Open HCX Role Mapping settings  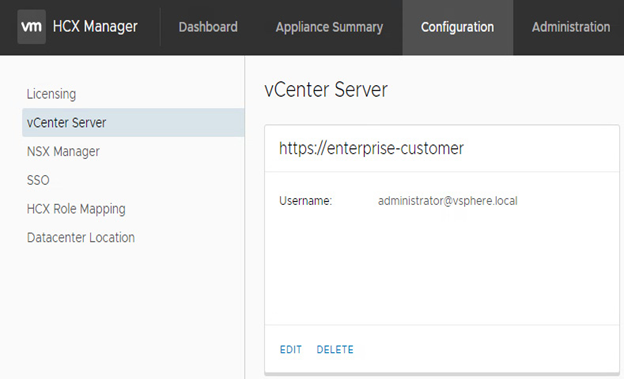[76, 209]
